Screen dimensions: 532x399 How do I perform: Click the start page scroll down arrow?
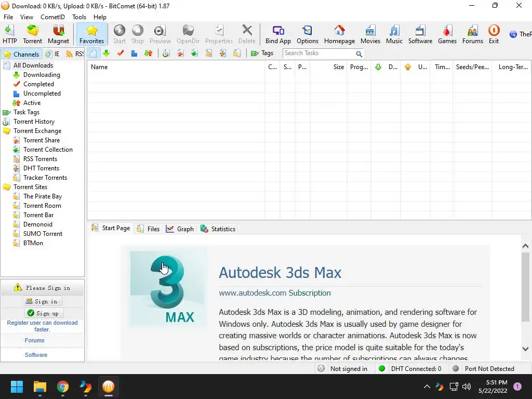point(525,349)
